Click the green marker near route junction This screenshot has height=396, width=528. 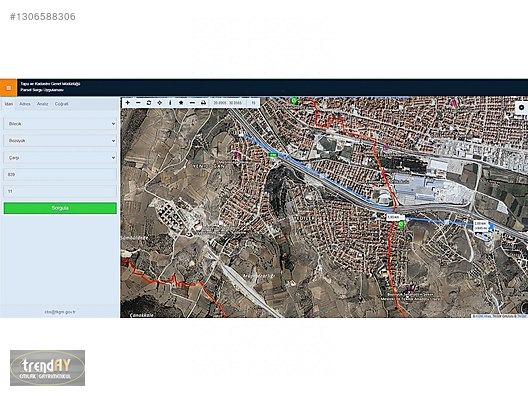(401, 225)
